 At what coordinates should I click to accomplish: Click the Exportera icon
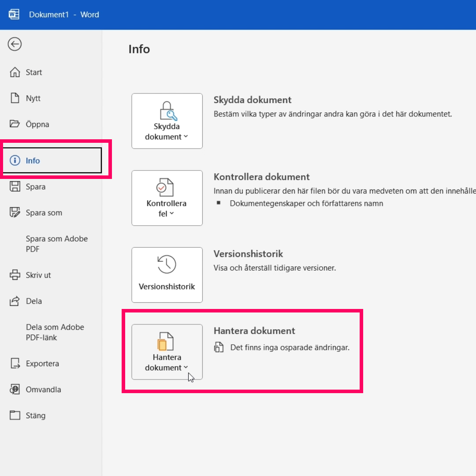point(15,364)
